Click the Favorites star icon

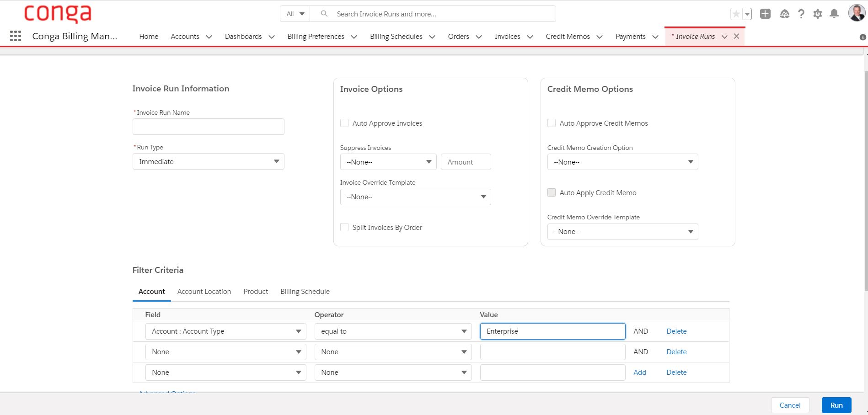(736, 14)
